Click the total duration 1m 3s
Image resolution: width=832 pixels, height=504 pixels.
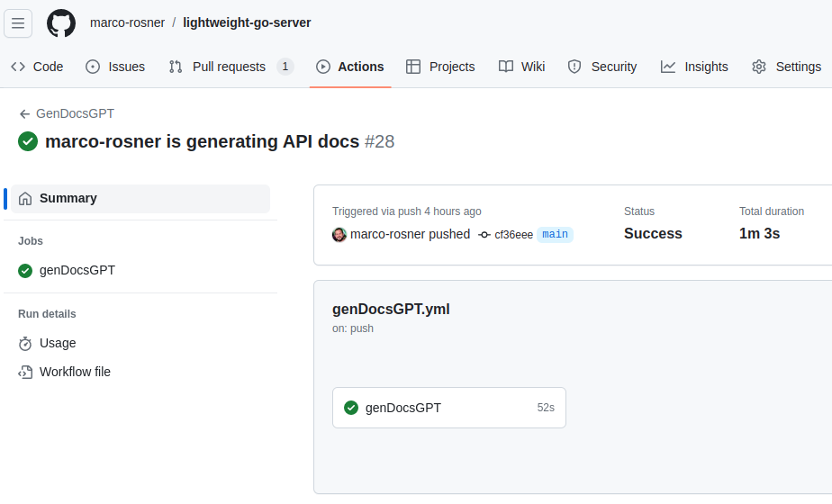pyautogui.click(x=759, y=234)
